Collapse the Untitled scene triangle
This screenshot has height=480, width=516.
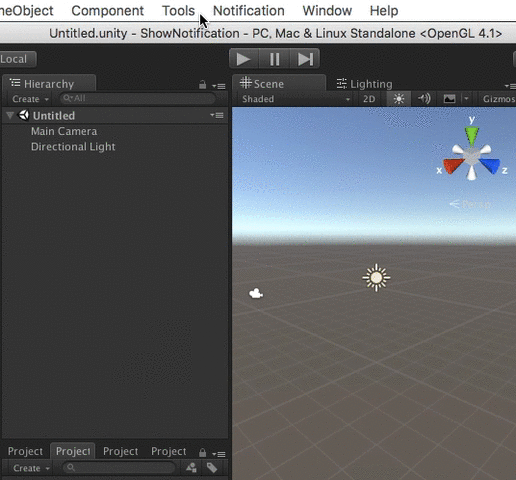10,115
